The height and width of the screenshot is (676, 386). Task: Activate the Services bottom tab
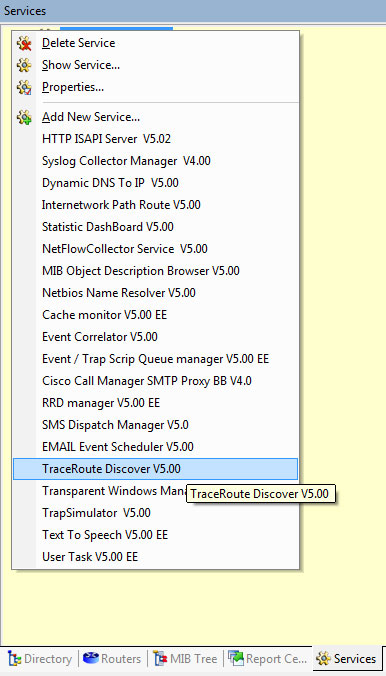point(347,659)
